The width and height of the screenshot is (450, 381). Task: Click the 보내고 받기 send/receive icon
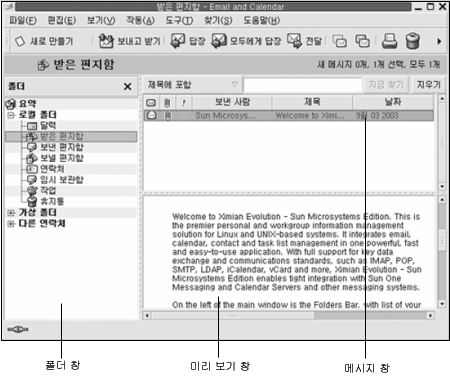click(106, 41)
